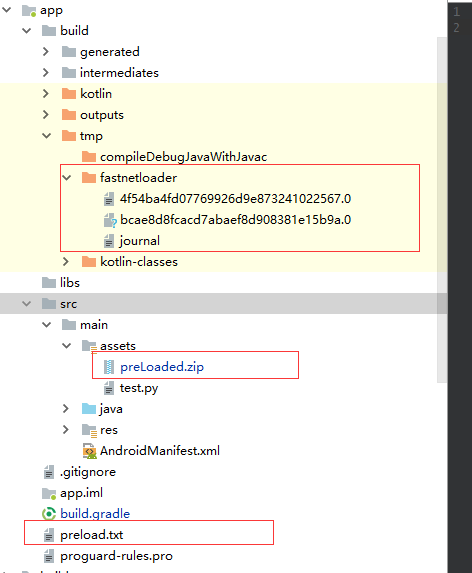Screen dimensions: 472x573
Task: Click the unknown-type bcae8d8f file icon
Action: tap(110, 220)
